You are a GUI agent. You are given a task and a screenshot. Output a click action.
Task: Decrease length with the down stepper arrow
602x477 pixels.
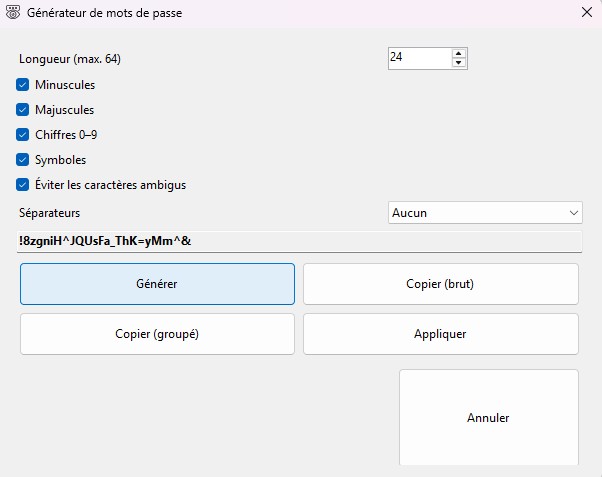[459, 63]
